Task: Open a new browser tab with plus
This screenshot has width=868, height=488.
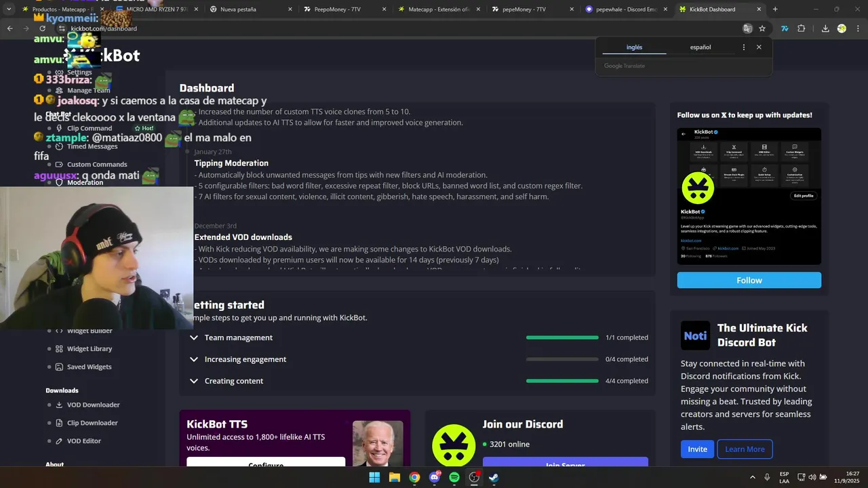Action: tap(775, 9)
